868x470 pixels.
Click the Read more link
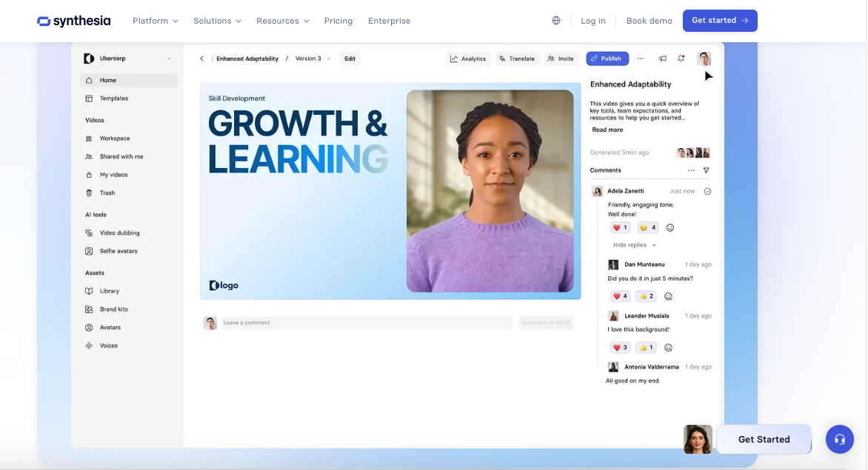[607, 130]
